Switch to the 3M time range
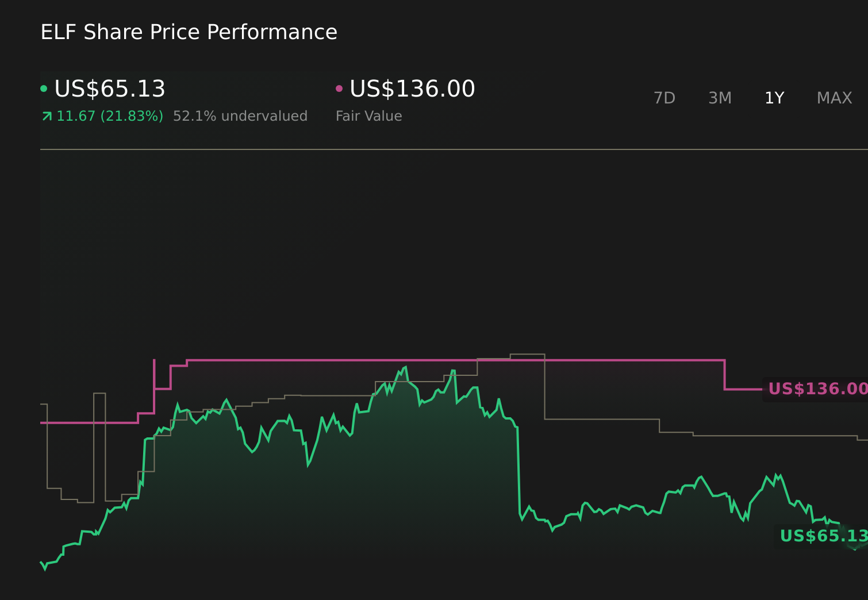868x600 pixels. click(719, 98)
